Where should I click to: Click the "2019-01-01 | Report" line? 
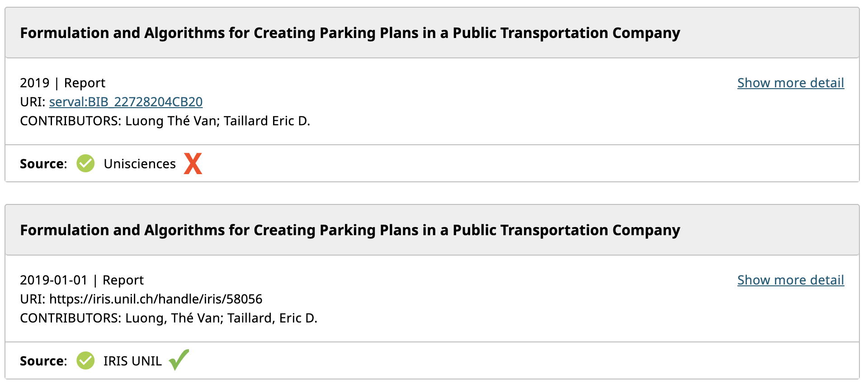tap(82, 280)
